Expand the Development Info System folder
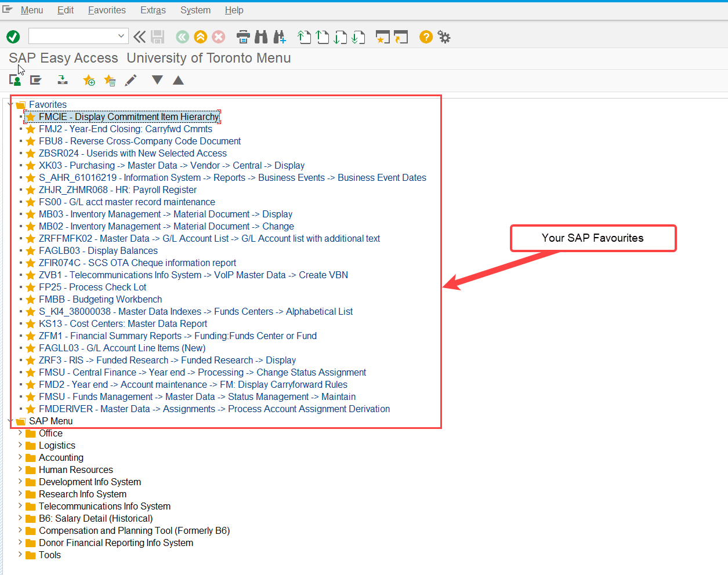This screenshot has height=575, width=728. tap(20, 482)
